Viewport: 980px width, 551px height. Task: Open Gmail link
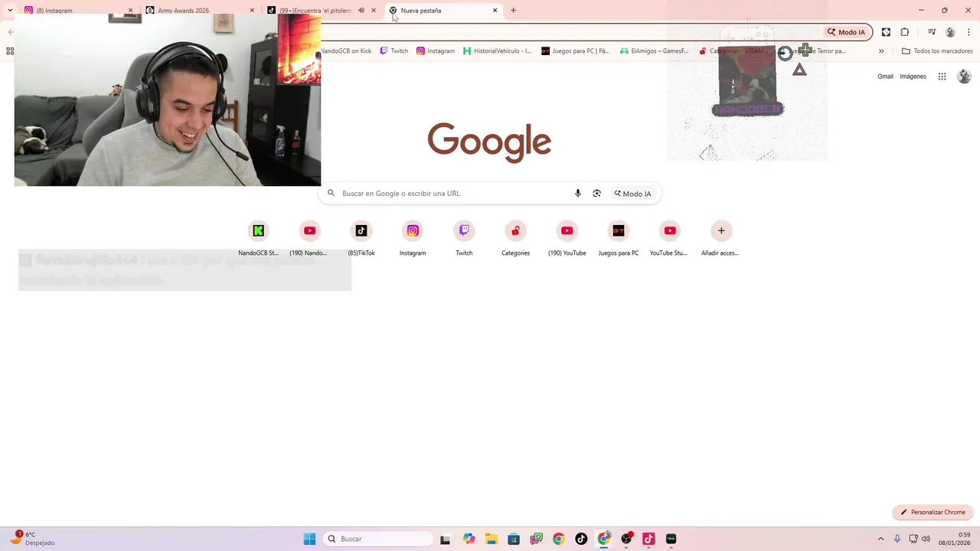tap(885, 77)
